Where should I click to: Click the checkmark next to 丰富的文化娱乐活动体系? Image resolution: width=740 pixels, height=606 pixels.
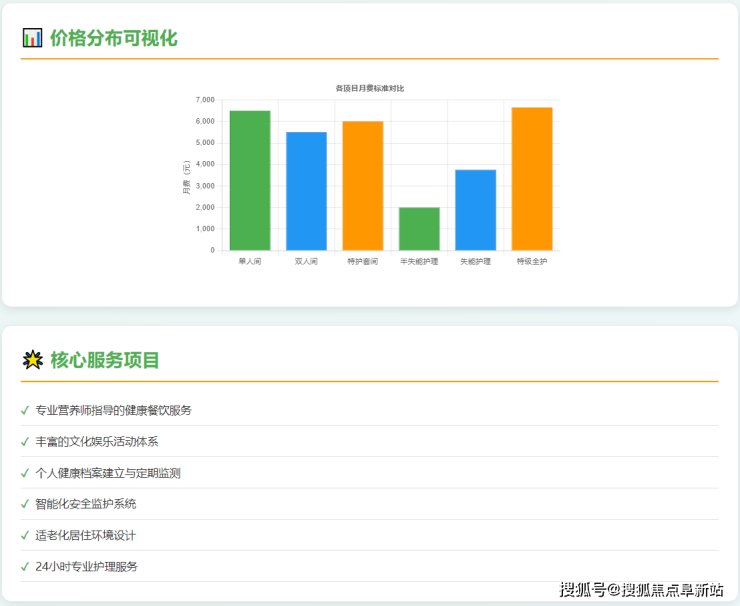[x=25, y=441]
